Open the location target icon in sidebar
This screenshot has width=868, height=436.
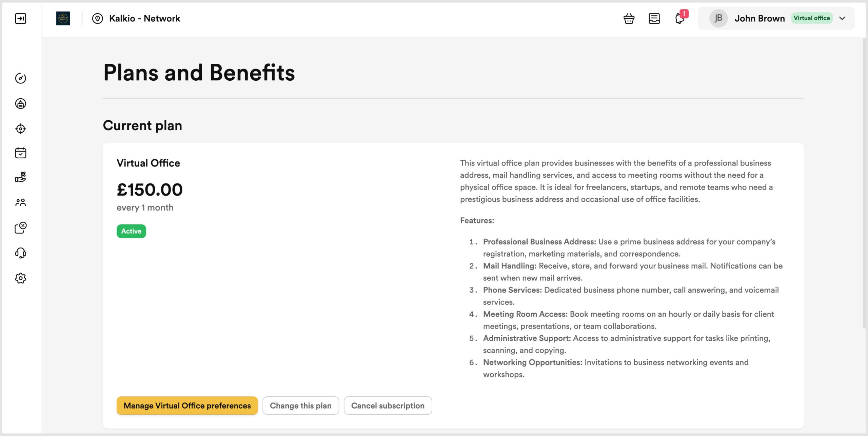pyautogui.click(x=21, y=128)
